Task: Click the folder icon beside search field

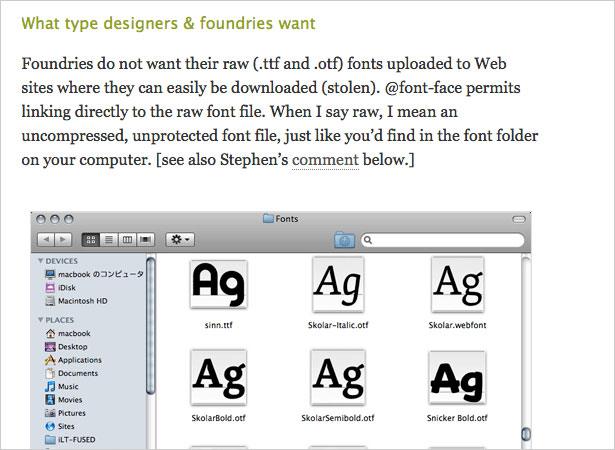Action: point(344,240)
